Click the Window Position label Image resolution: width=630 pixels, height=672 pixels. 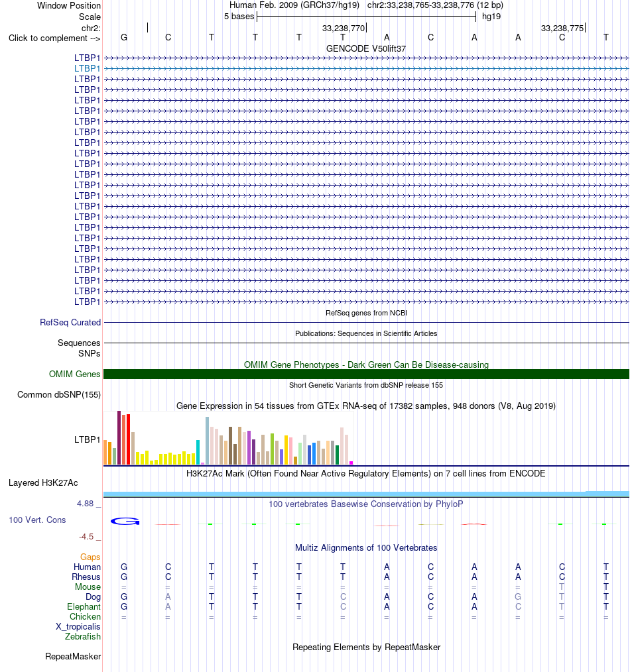69,5
